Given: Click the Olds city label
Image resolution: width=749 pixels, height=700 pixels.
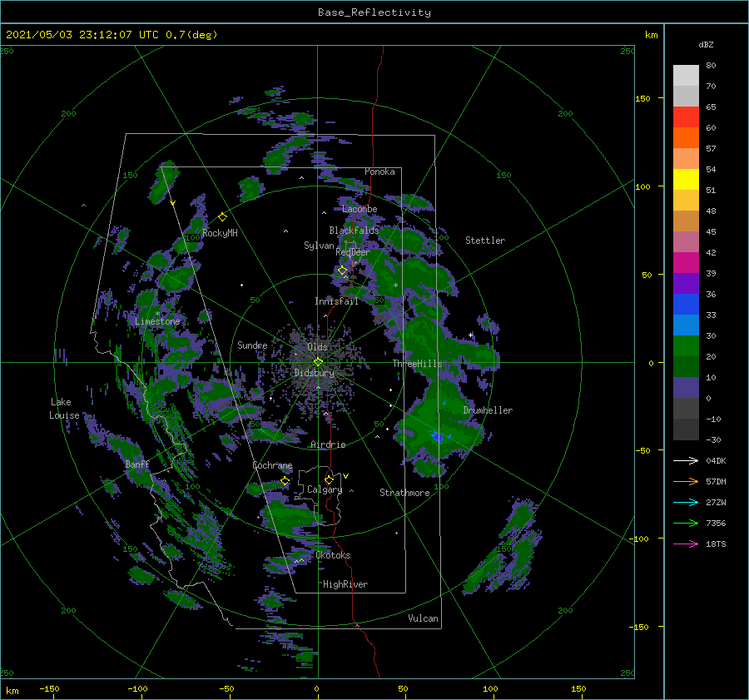Looking at the screenshot, I should [317, 347].
